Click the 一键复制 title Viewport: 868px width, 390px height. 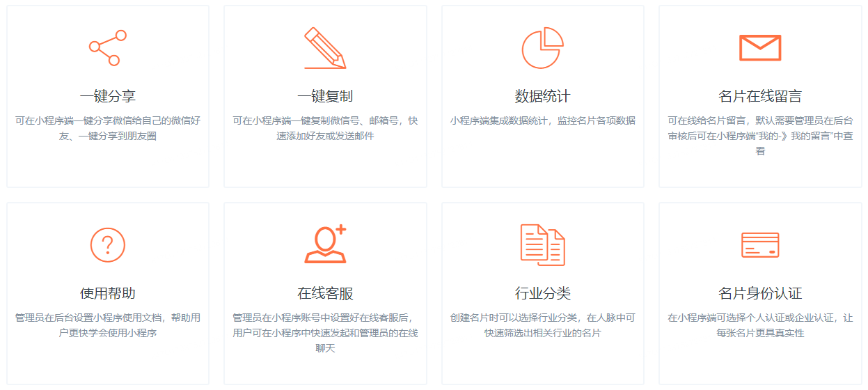[x=325, y=96]
